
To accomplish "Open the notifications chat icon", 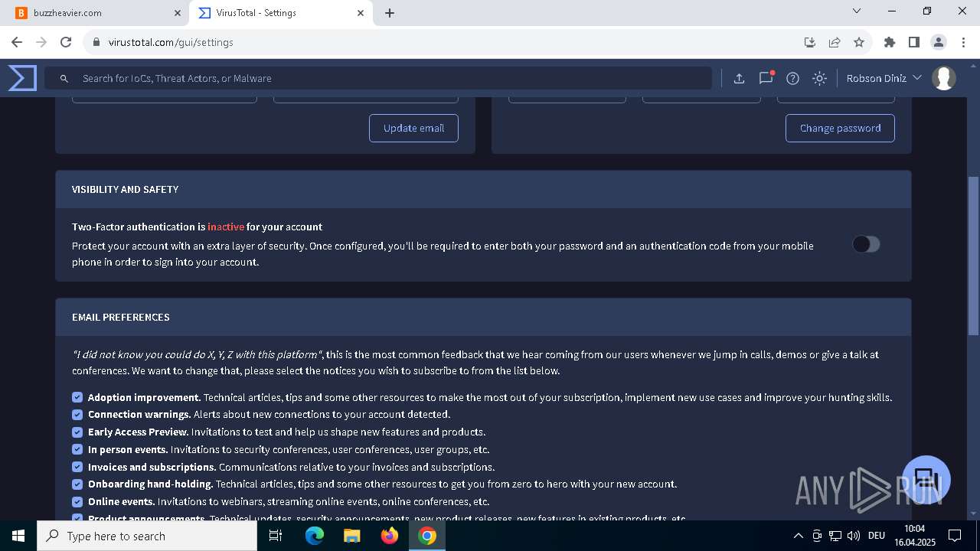I will coord(766,78).
